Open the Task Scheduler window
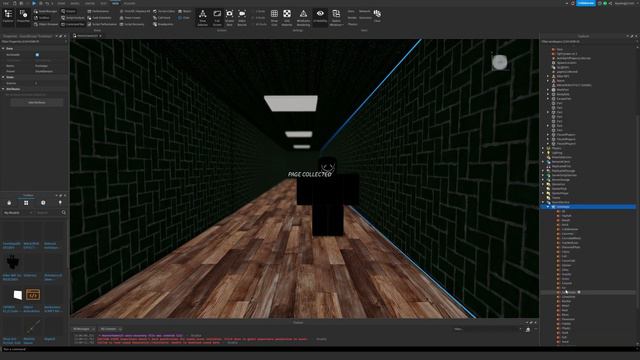Viewport: 640px width, 360px height. pyautogui.click(x=99, y=18)
